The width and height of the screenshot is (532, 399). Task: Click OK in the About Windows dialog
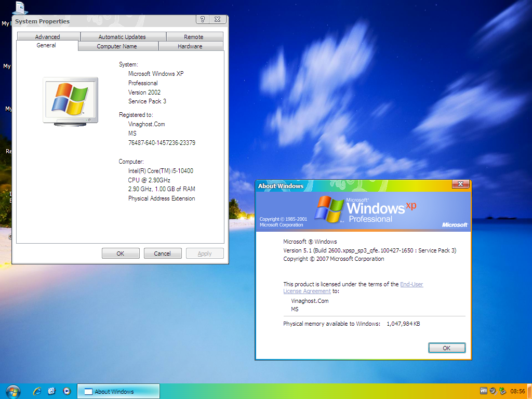coord(447,348)
